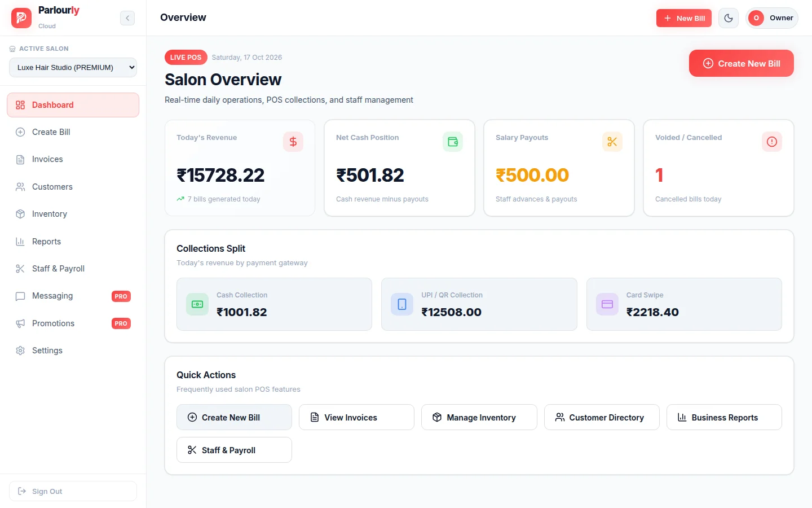Image resolution: width=812 pixels, height=508 pixels.
Task: Open Dashboard in the sidebar
Action: 73,105
